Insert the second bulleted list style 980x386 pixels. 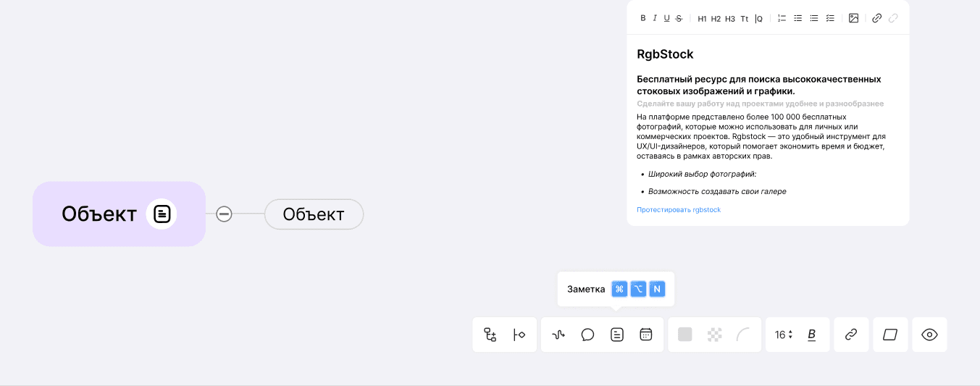[813, 18]
